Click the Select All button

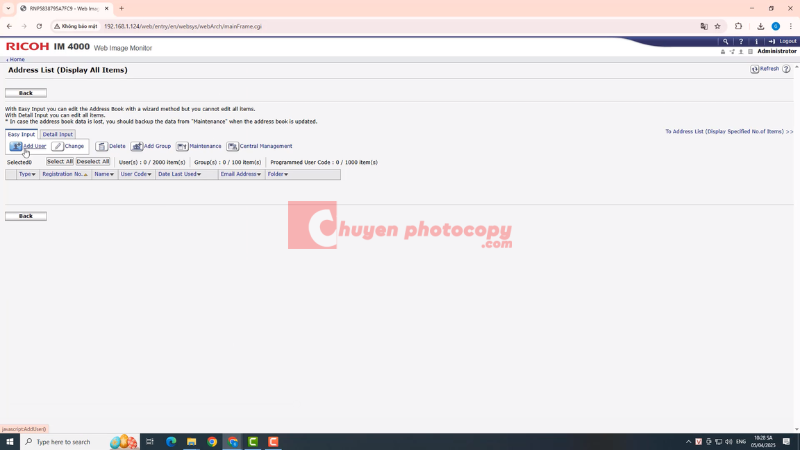(60, 162)
